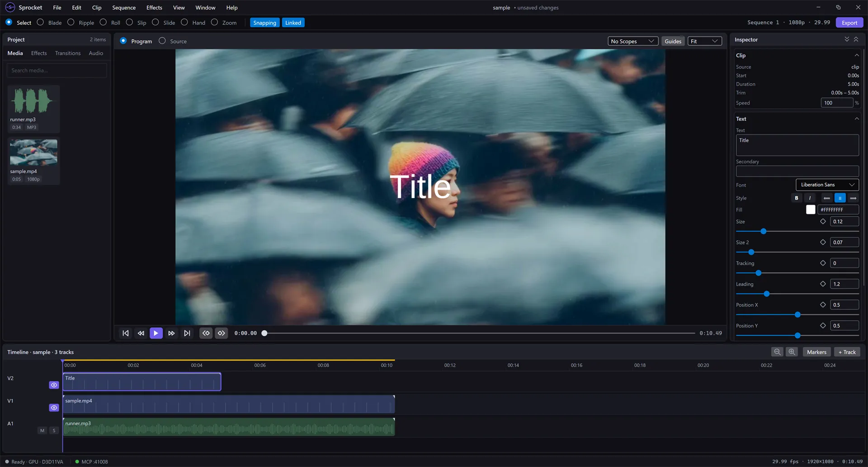Open the Clip menu
Viewport: 868px width, 467px height.
(x=97, y=8)
